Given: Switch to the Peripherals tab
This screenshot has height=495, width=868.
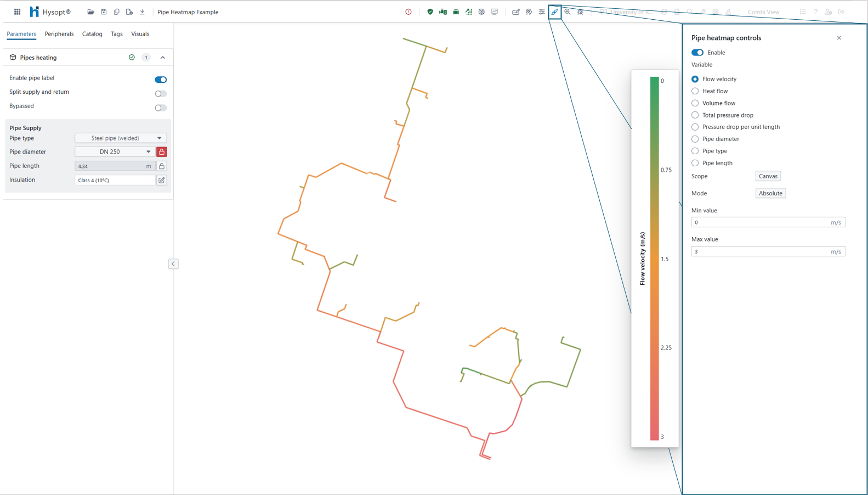Looking at the screenshot, I should (x=59, y=34).
